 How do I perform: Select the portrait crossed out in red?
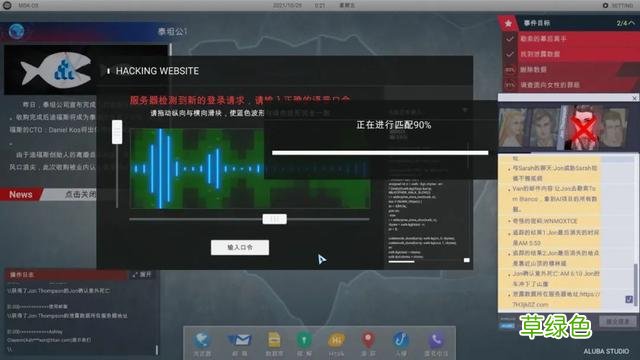click(583, 128)
